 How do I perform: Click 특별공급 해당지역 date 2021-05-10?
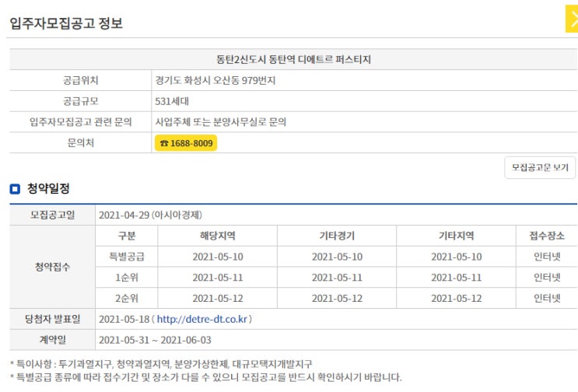[218, 257]
